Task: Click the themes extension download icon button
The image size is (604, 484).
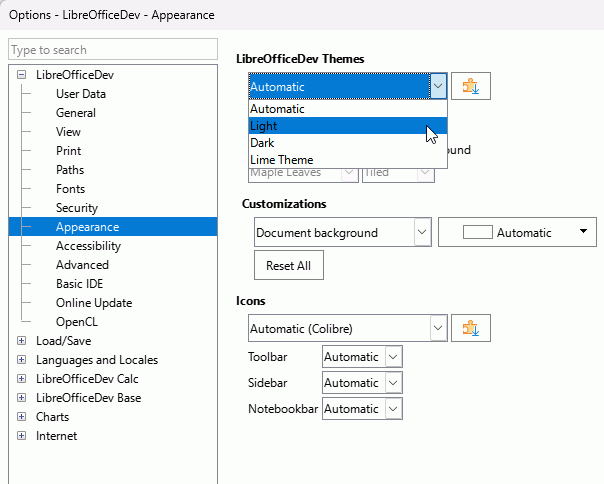Action: [x=471, y=86]
